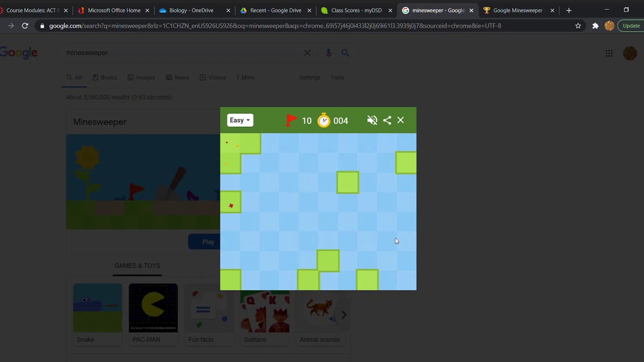Open the Chrome profile avatar

[x=609, y=26]
